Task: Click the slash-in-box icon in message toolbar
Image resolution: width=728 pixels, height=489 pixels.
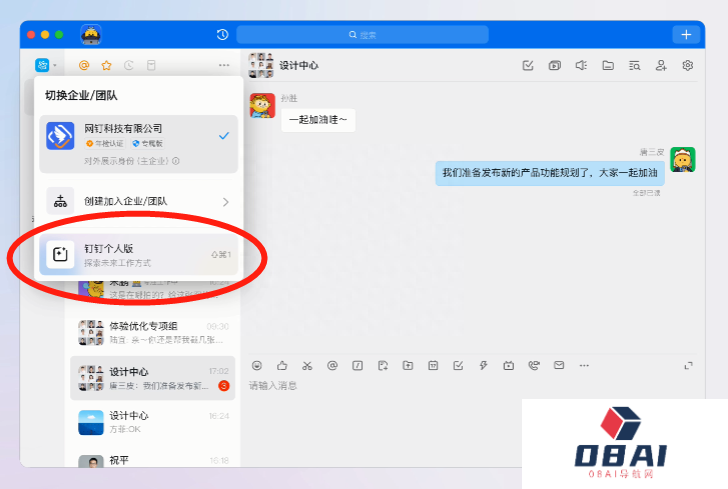Action: click(x=358, y=366)
